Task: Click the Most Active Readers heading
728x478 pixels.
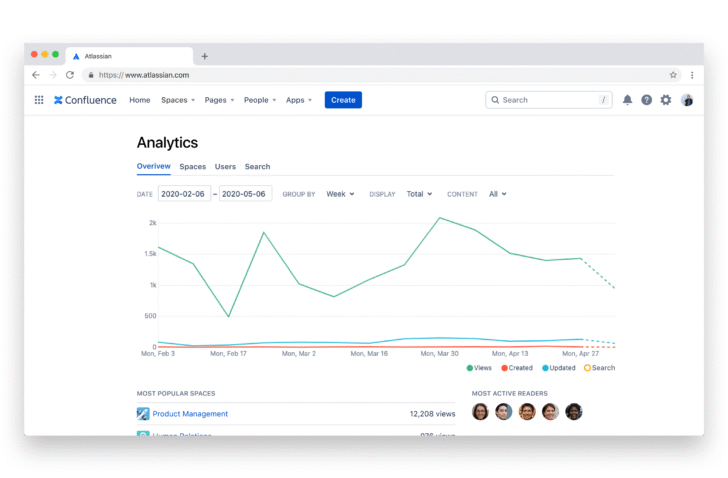Action: coord(510,393)
